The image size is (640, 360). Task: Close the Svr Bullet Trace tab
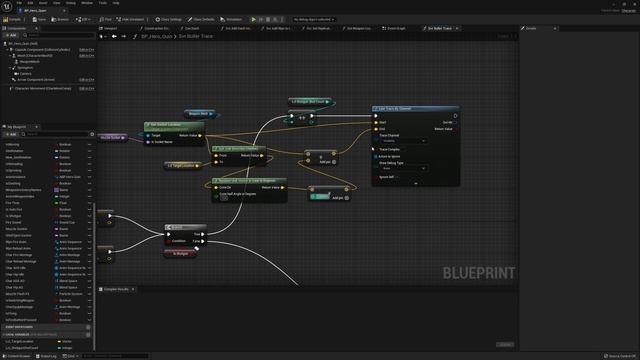point(457,28)
